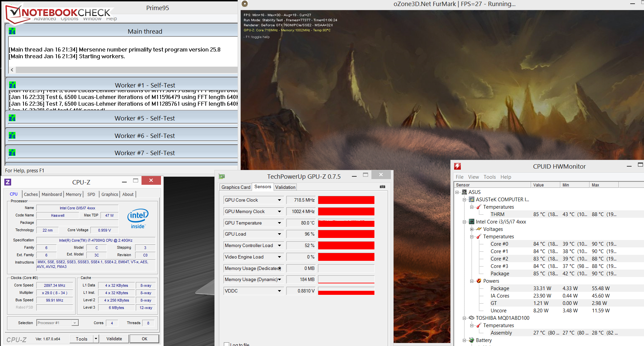Switch to the Caches tab in CPU-Z
644x346 pixels.
pos(31,194)
